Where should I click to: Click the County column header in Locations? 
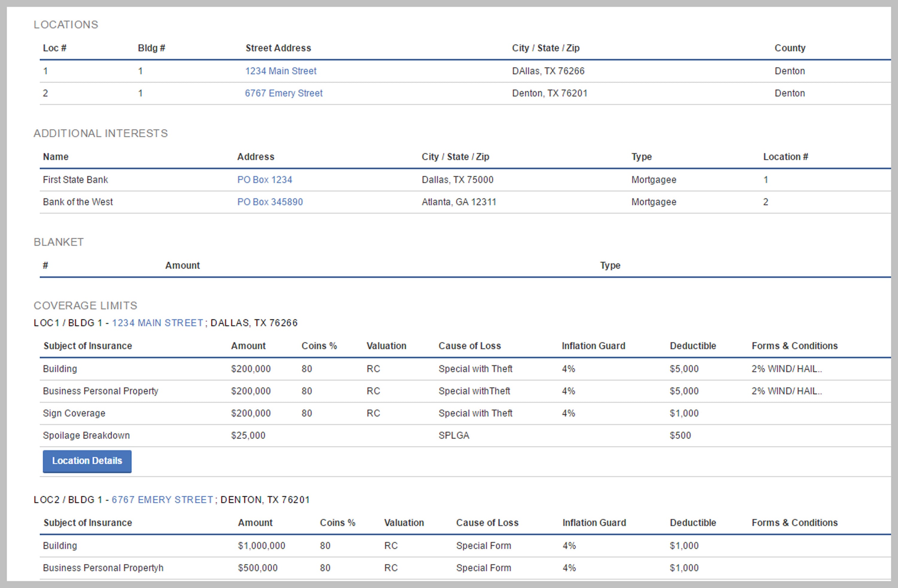pyautogui.click(x=790, y=48)
